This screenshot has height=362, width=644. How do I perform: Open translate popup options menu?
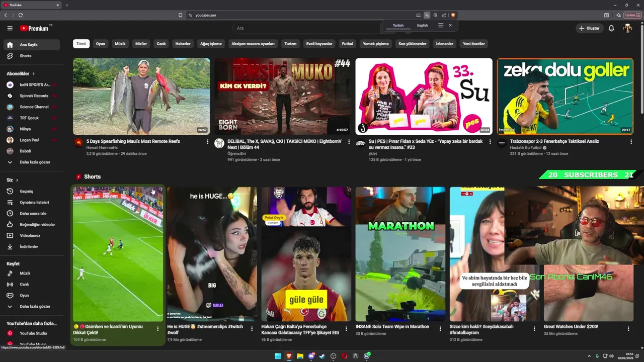pyautogui.click(x=441, y=25)
